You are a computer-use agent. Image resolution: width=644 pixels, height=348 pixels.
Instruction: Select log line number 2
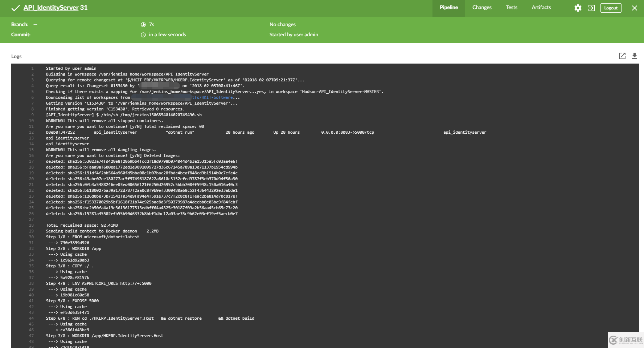32,74
